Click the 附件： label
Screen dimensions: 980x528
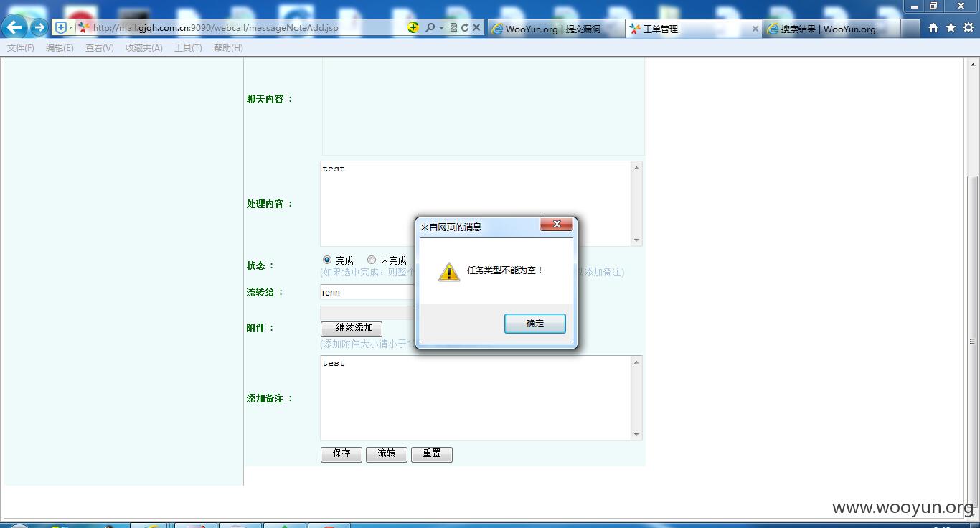tap(260, 328)
